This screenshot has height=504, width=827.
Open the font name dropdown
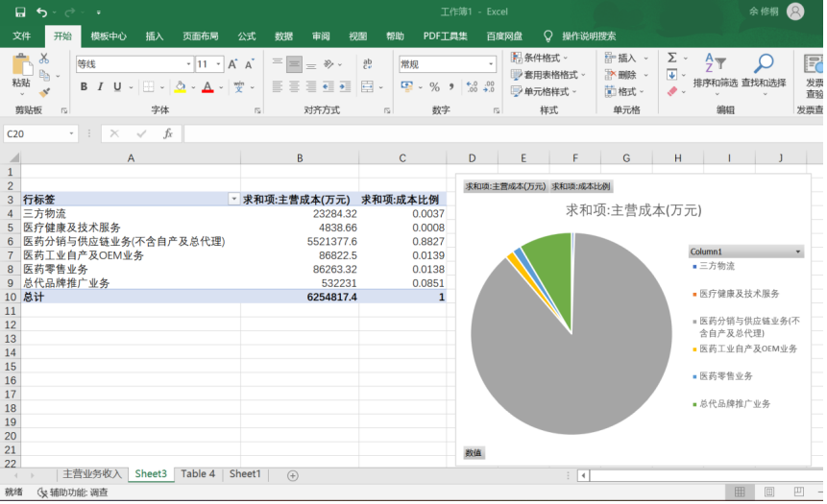pyautogui.click(x=188, y=64)
